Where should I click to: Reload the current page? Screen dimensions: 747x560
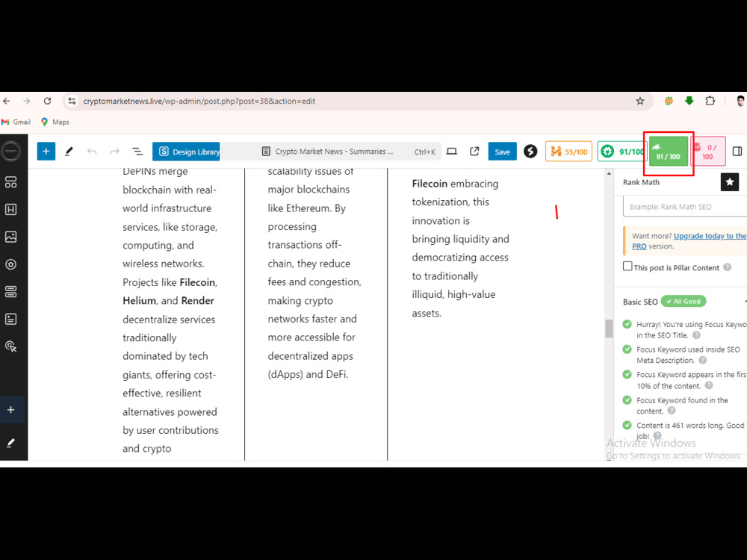click(x=47, y=101)
